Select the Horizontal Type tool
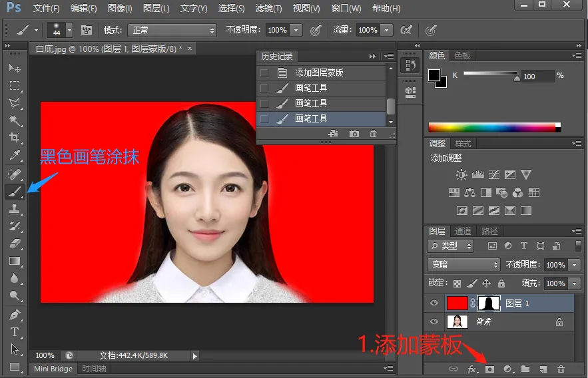This screenshot has height=378, width=588. click(x=14, y=331)
